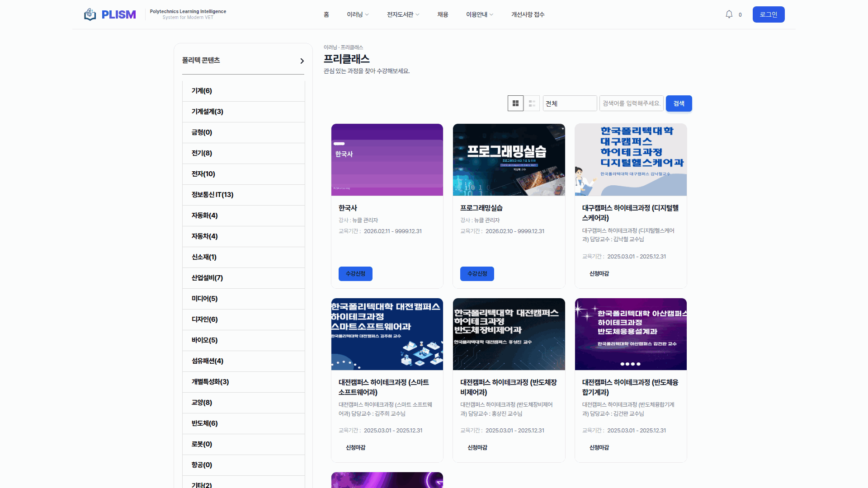Open the 대구캠퍼스 디지털헬스케어과 course image
Image resolution: width=868 pixels, height=488 pixels.
coord(630,160)
